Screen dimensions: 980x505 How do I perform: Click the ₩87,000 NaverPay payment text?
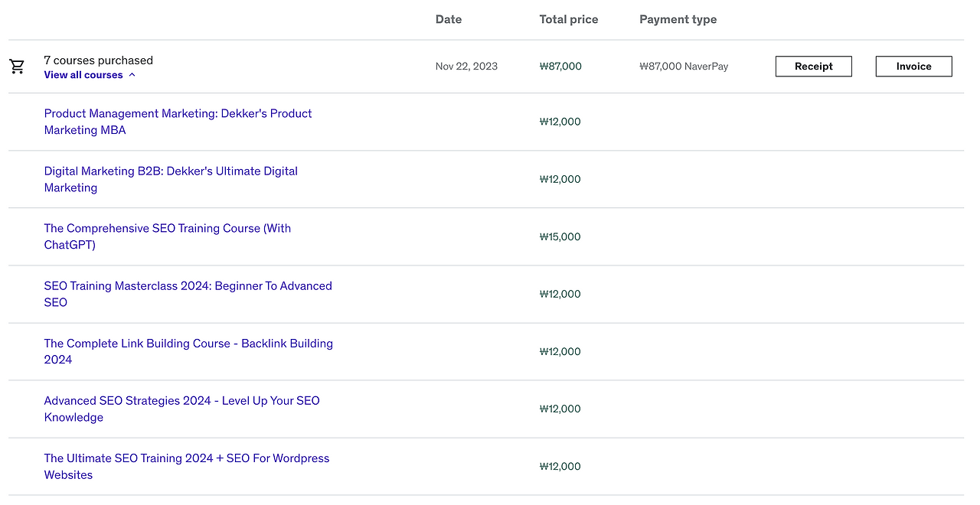(684, 67)
